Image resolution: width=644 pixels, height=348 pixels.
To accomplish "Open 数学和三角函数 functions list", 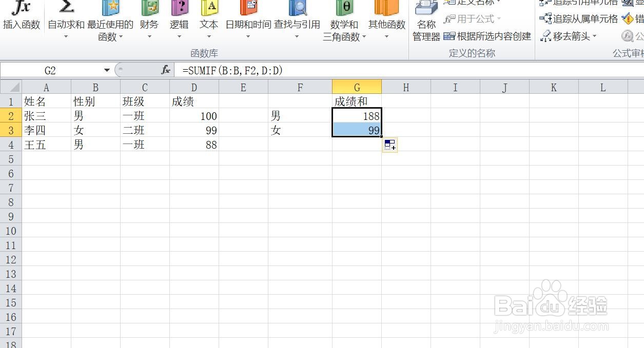I will 344,21.
